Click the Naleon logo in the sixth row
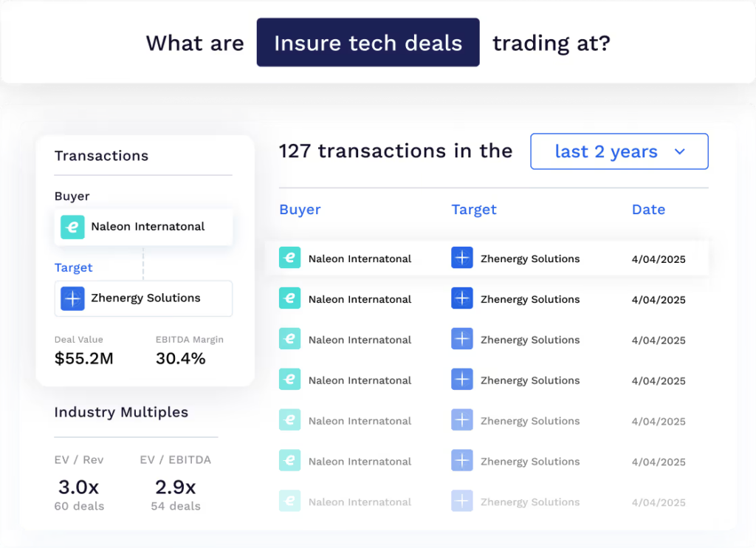The width and height of the screenshot is (756, 548). pyautogui.click(x=290, y=461)
